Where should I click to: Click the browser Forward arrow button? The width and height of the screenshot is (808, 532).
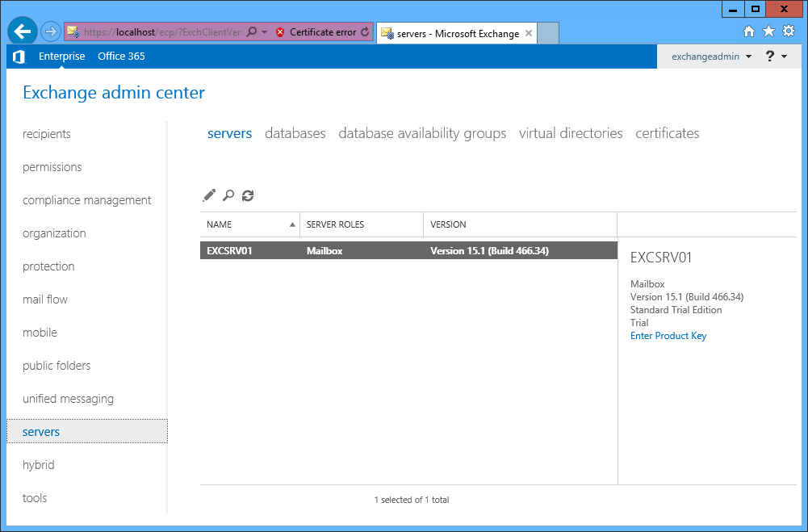pos(51,32)
